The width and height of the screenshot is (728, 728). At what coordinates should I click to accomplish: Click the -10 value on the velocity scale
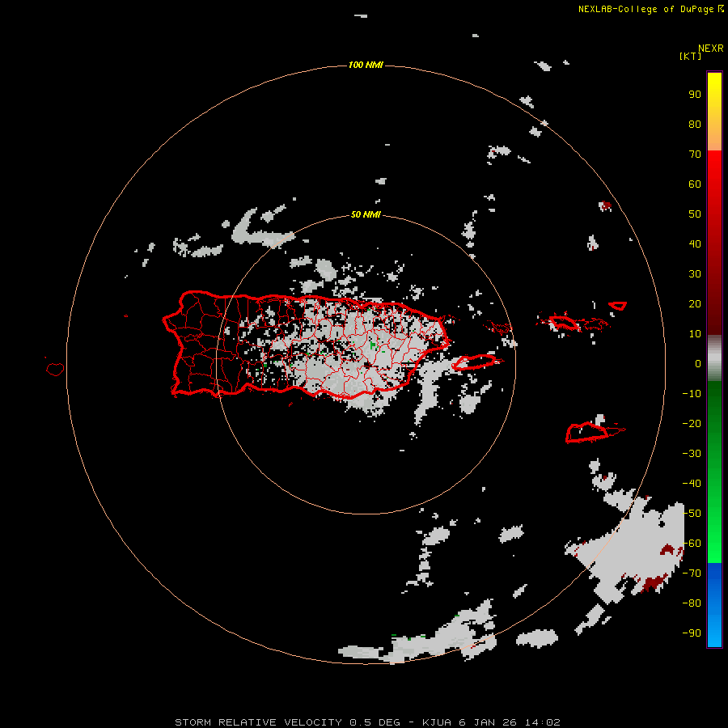coord(692,394)
